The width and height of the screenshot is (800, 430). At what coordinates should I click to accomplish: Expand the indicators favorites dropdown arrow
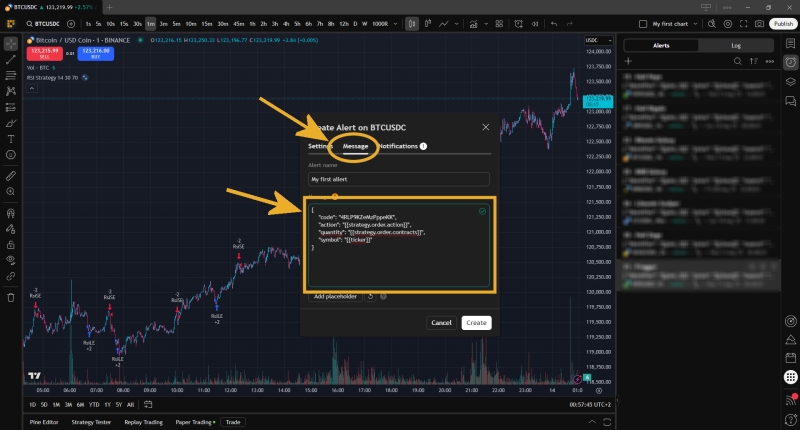(x=486, y=24)
